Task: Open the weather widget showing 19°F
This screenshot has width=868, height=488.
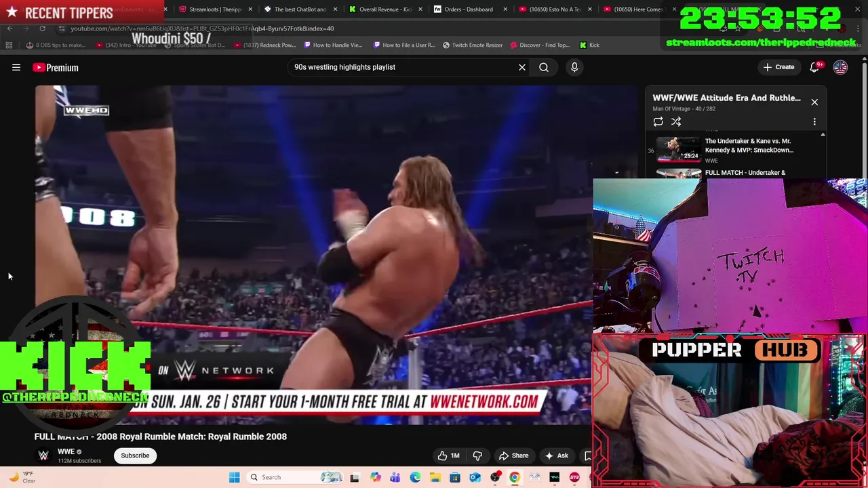Action: click(22, 477)
